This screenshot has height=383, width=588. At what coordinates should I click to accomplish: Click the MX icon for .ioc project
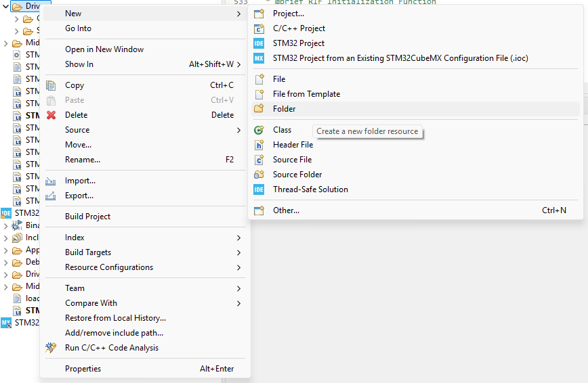pyautogui.click(x=259, y=58)
